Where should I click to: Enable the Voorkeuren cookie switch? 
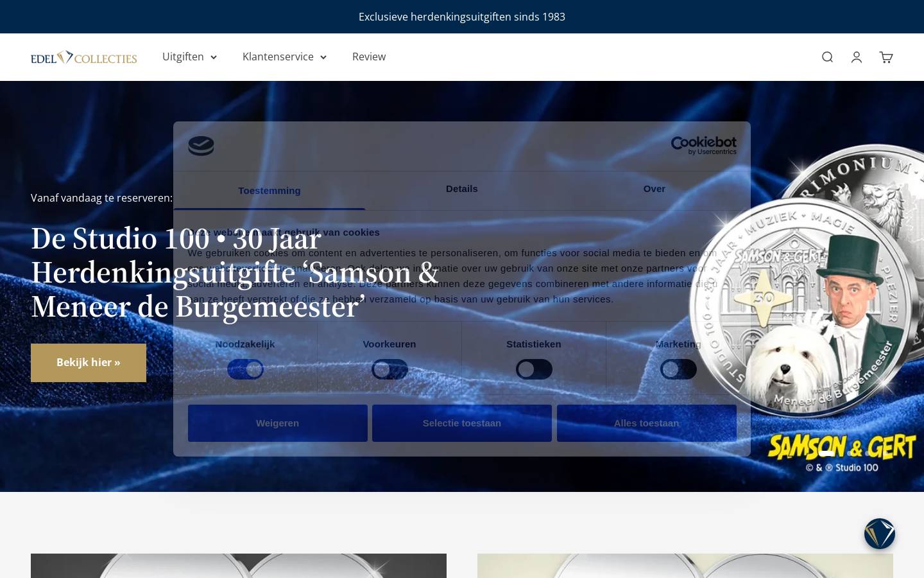389,369
